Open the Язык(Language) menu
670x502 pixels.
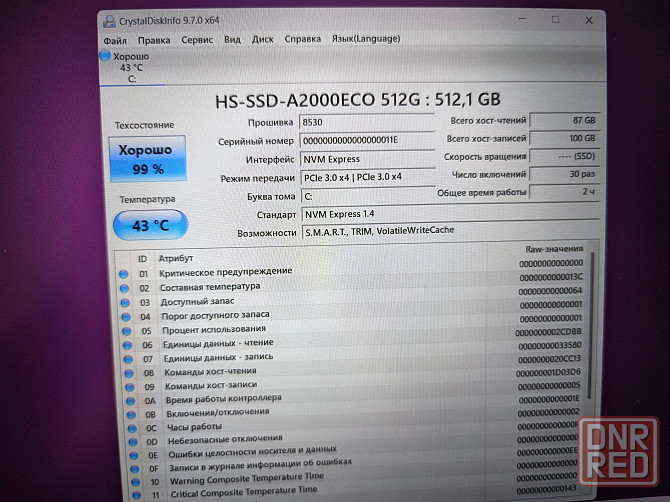pyautogui.click(x=366, y=38)
